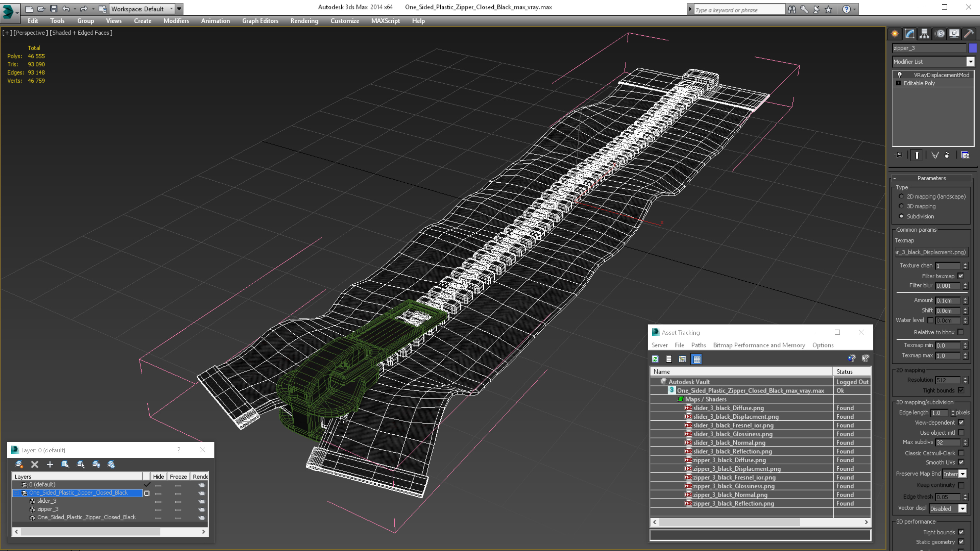Select 3D mapping radio button

901,206
